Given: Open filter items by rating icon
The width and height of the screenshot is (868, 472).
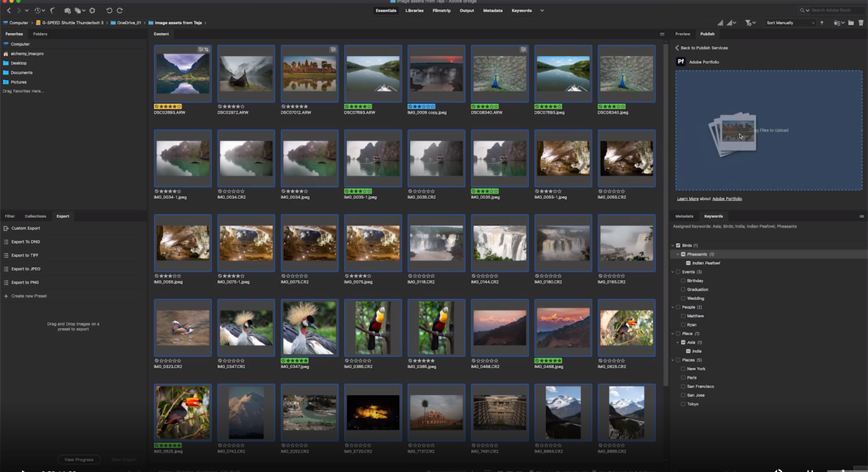Looking at the screenshot, I should tap(750, 23).
